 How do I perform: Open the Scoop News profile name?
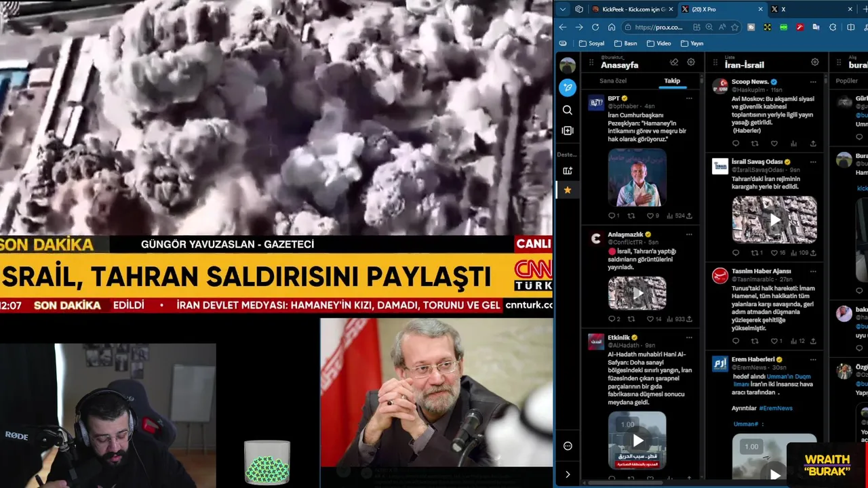click(x=750, y=82)
